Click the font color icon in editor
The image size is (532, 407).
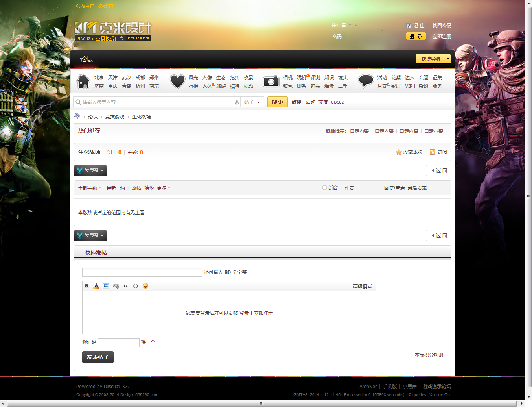pos(96,286)
